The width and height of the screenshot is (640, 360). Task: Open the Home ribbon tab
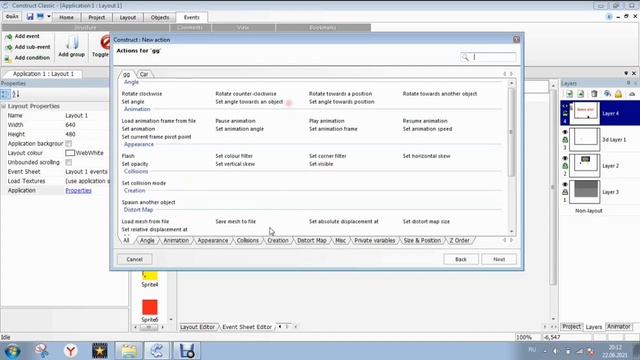pos(66,18)
